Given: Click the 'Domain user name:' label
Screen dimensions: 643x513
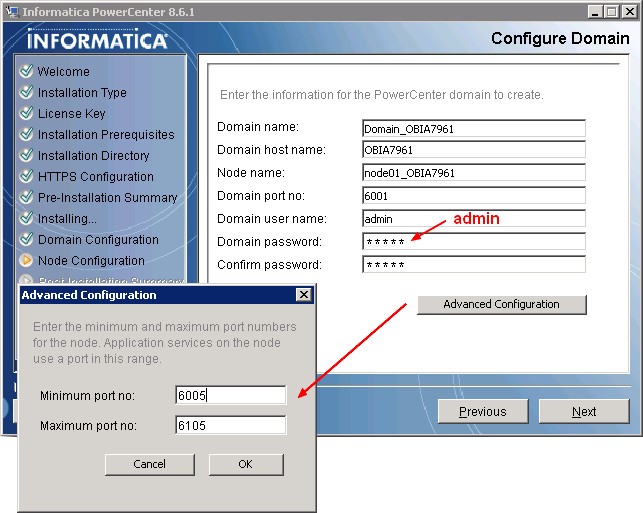Looking at the screenshot, I should point(272,219).
